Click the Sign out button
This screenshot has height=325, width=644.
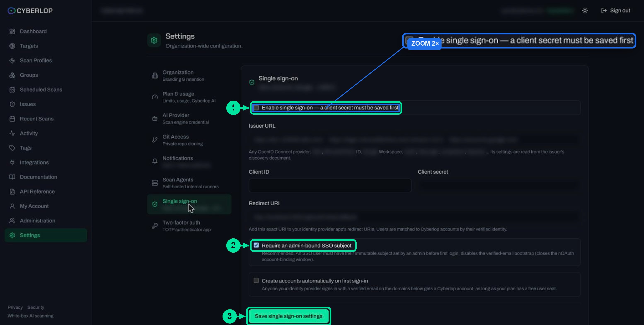click(615, 11)
